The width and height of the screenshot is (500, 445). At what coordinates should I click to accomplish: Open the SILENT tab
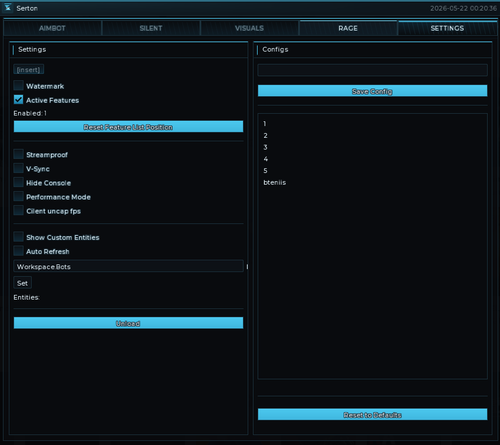click(151, 28)
